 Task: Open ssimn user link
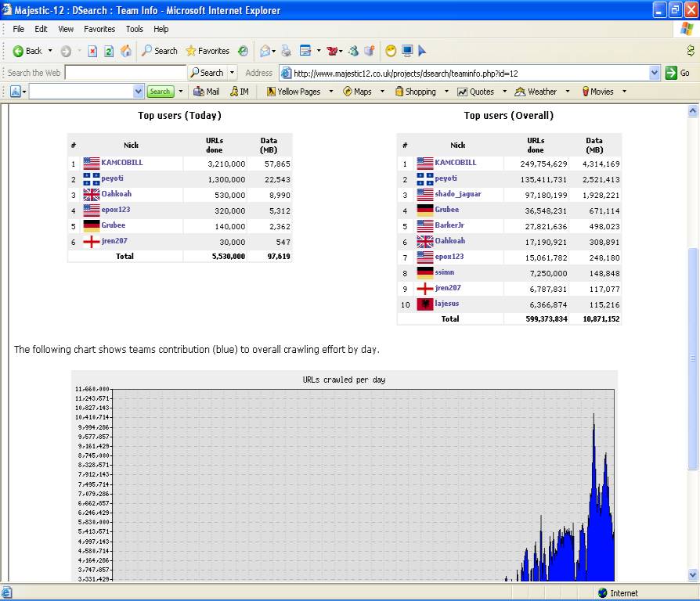444,272
